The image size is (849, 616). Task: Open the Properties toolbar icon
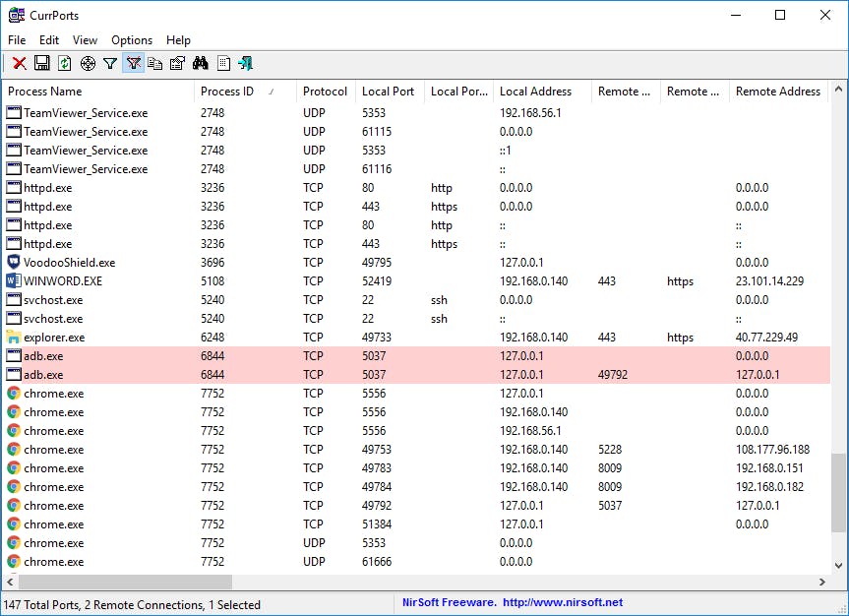tap(178, 63)
